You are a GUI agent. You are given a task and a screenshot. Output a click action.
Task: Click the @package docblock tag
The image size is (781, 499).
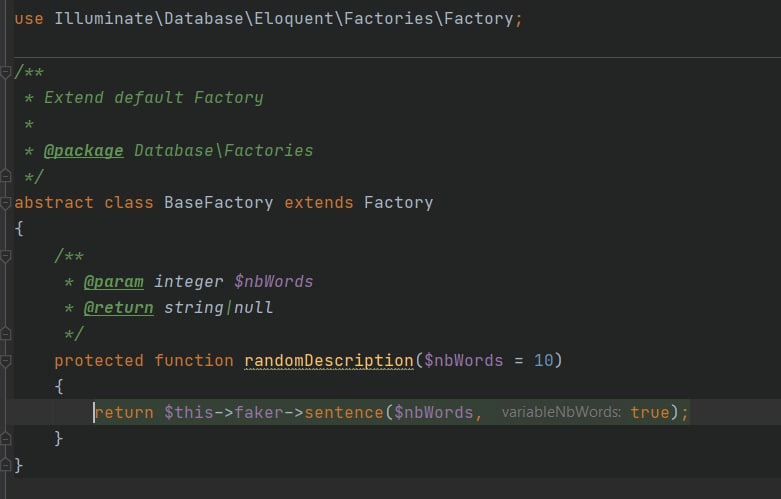click(84, 150)
